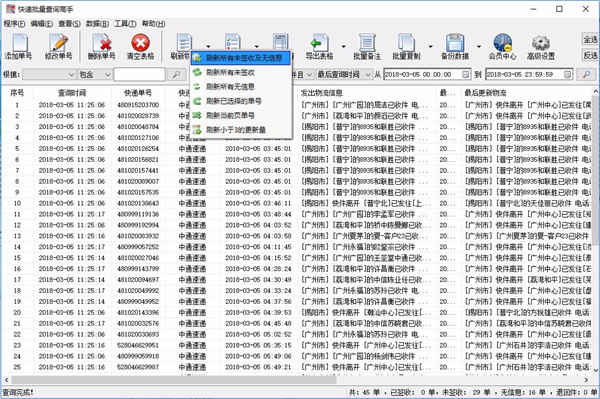Select the table row with 序号 10
600x399 pixels.
pos(298,203)
